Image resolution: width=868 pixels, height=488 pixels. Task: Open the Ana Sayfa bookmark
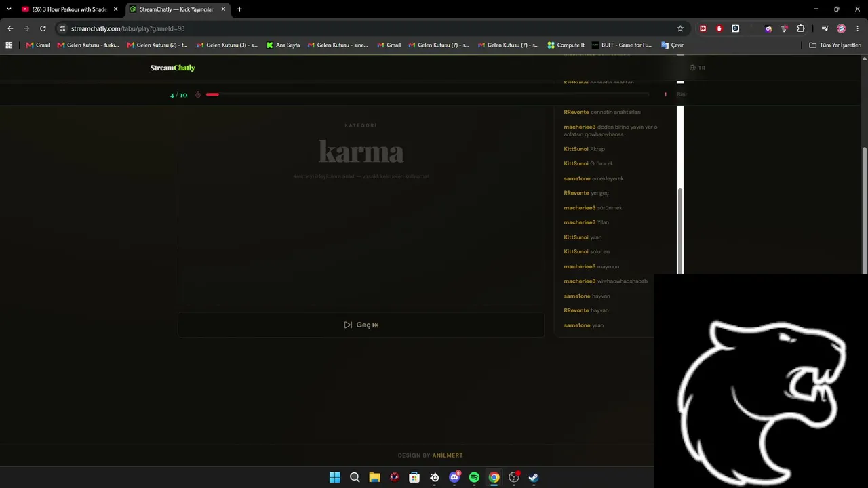coord(283,45)
